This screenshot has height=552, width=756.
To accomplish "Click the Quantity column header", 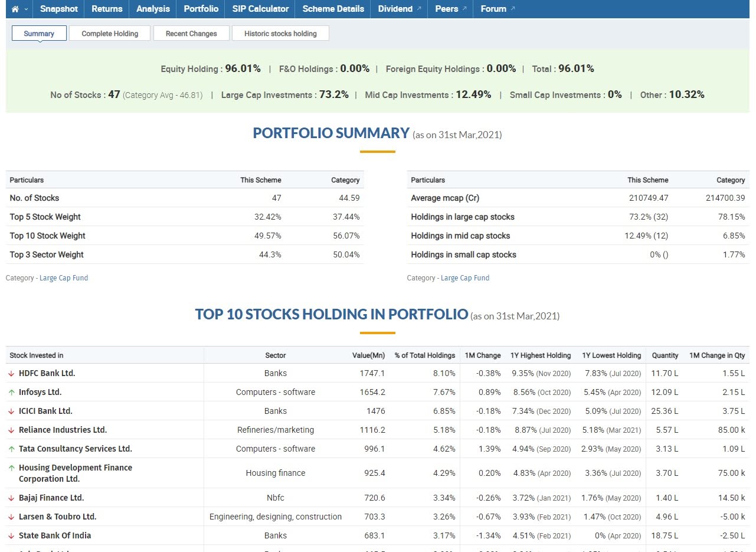I will click(665, 355).
